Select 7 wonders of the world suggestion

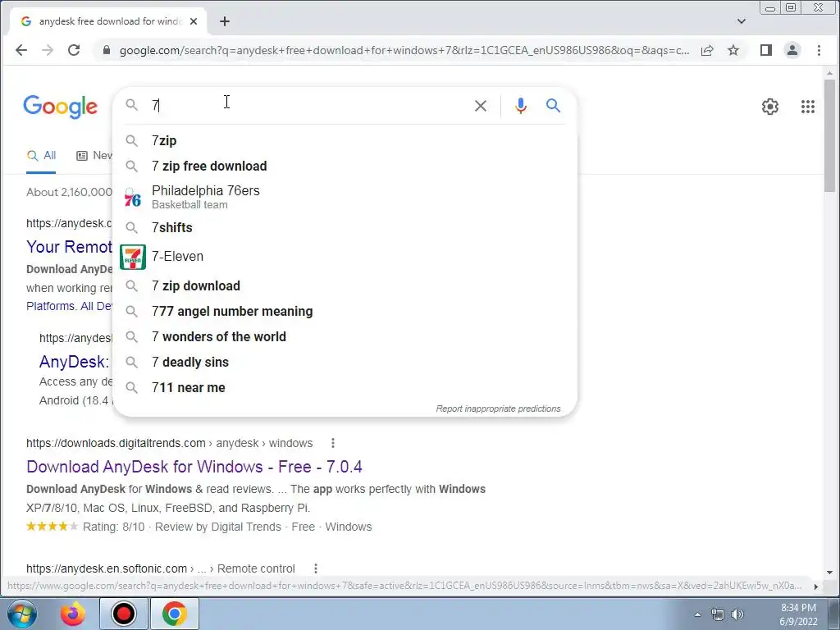[x=345, y=336]
